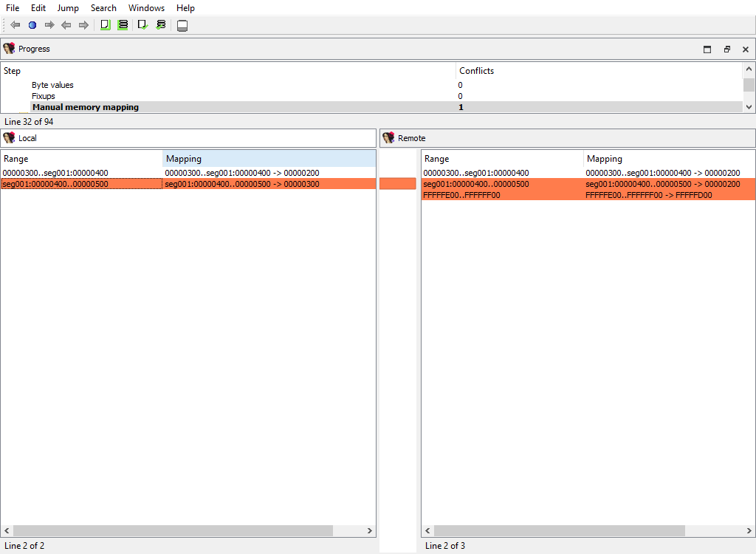Open the File menu

[x=13, y=8]
